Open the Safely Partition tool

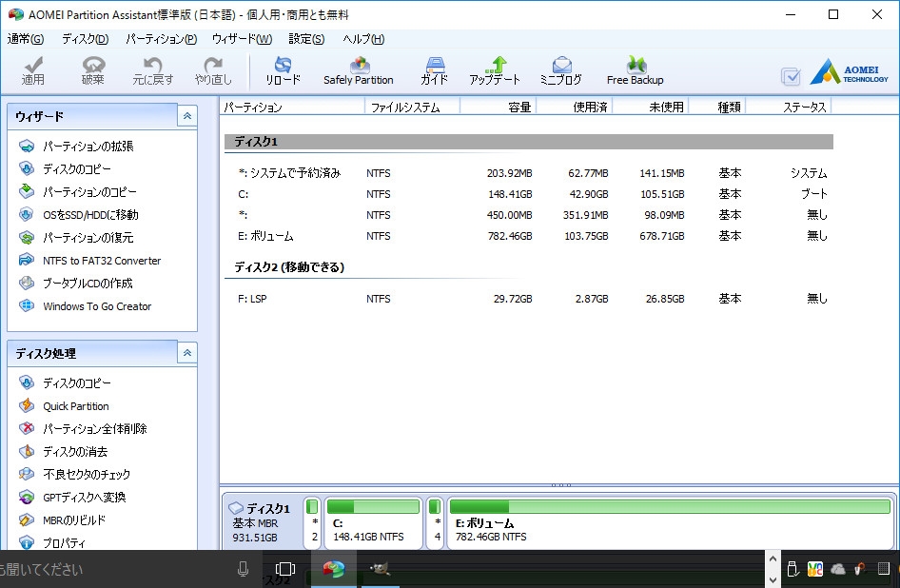(359, 71)
